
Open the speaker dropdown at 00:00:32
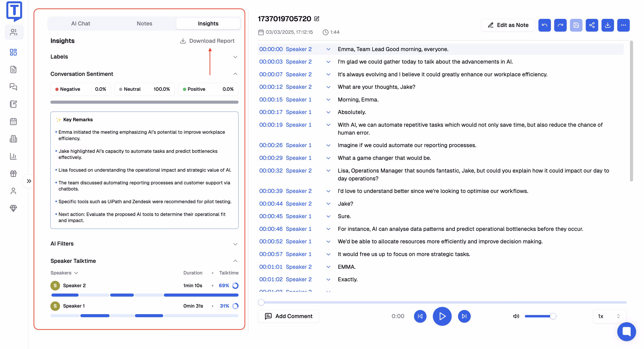(329, 171)
